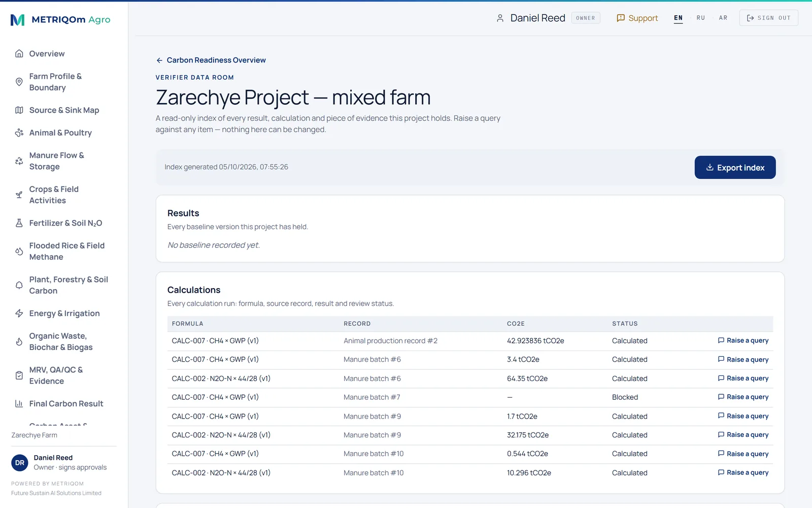Return to Carbon Readiness Overview

coord(211,60)
